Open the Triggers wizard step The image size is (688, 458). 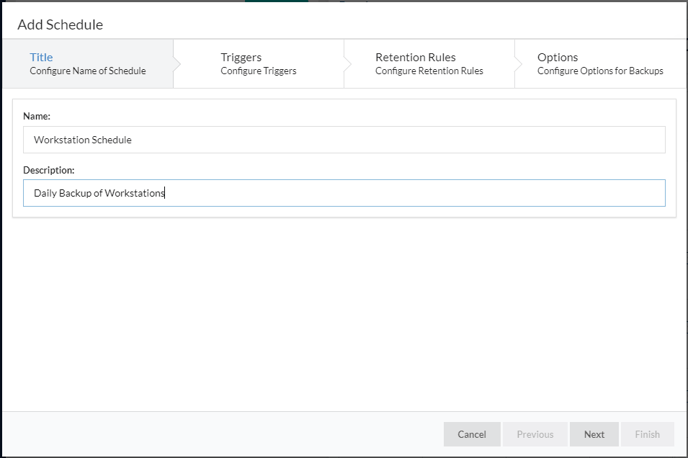258,64
